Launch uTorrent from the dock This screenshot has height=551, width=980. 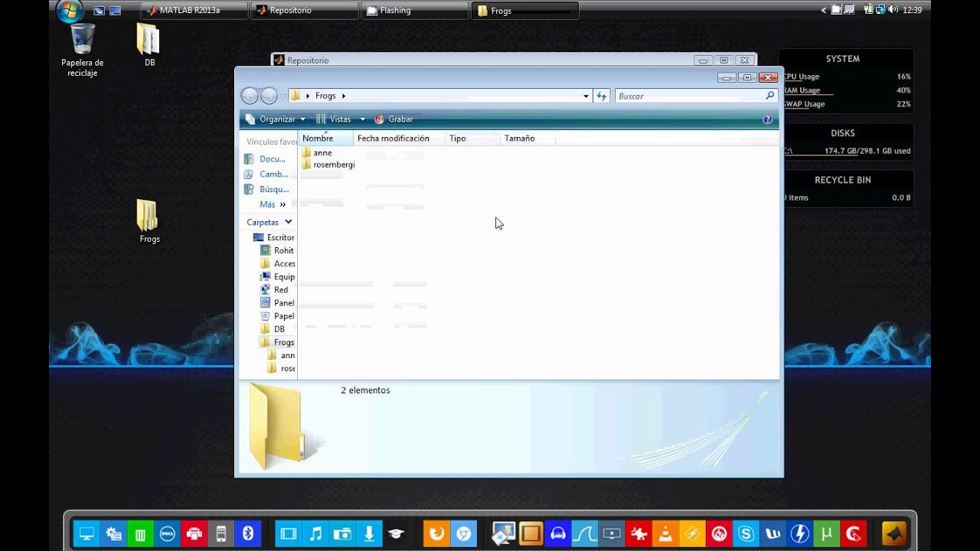[x=826, y=533]
